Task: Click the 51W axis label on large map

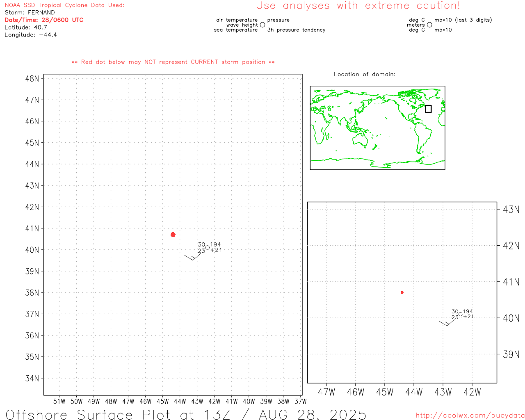Action: (x=59, y=401)
